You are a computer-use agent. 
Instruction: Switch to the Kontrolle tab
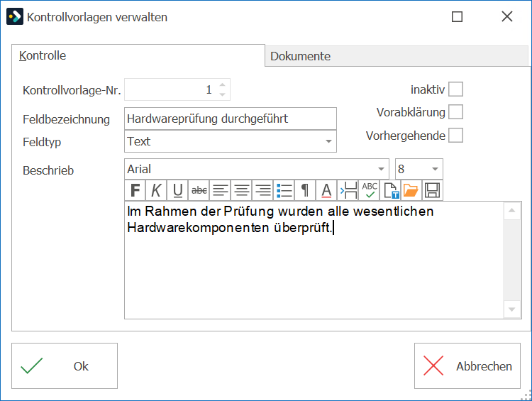pyautogui.click(x=138, y=55)
